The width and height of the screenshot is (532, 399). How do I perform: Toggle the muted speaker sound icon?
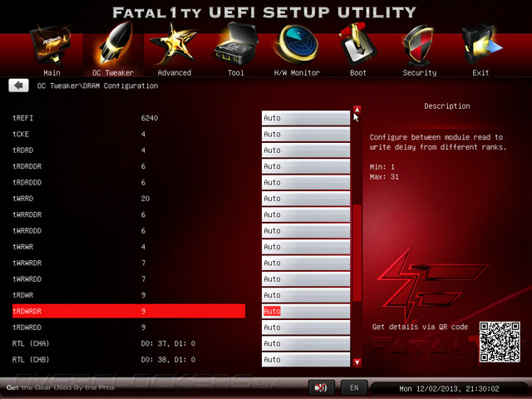point(321,387)
